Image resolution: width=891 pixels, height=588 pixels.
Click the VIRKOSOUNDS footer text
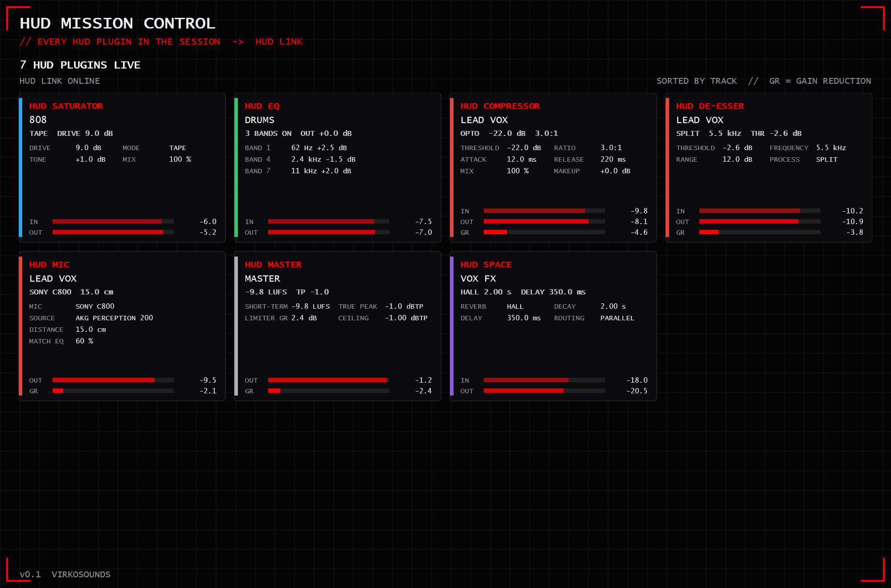click(x=81, y=574)
